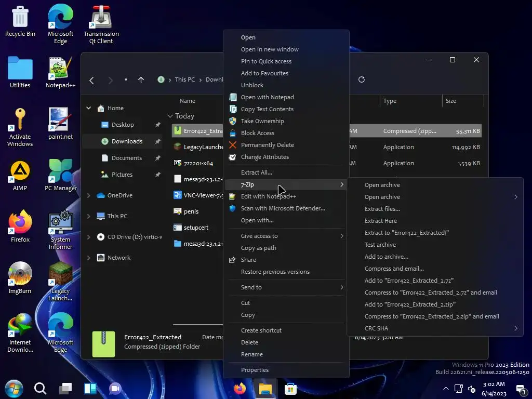
Task: Click the Start orb on taskbar
Action: coord(14,389)
